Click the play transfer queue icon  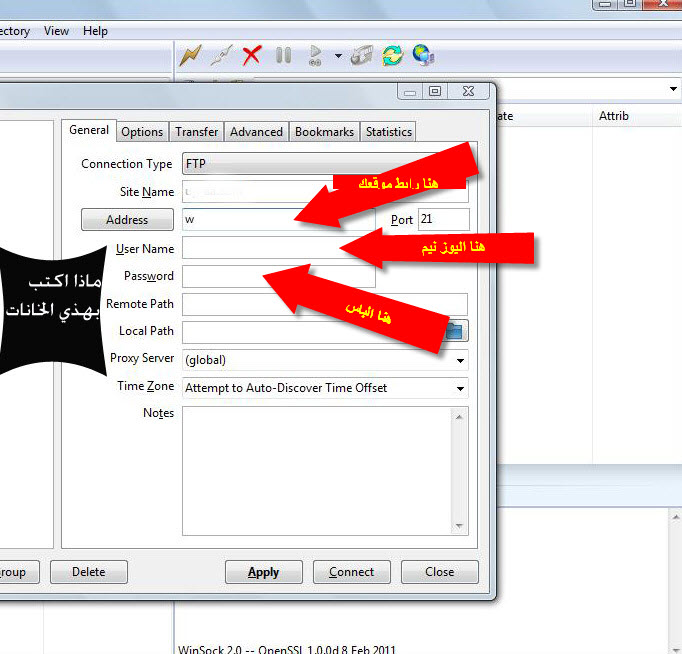point(315,55)
